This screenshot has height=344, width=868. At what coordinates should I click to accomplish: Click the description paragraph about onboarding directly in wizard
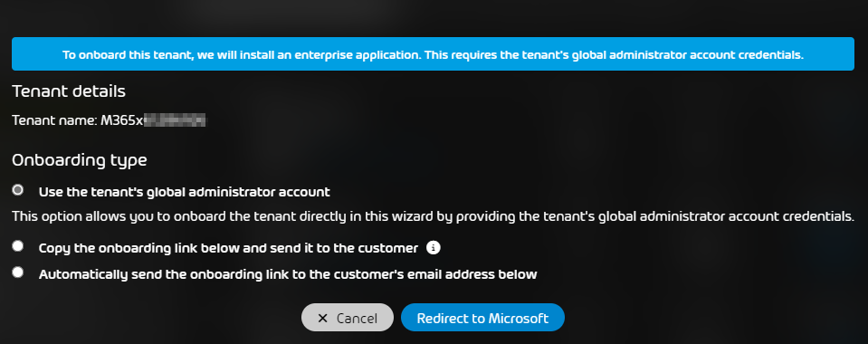[433, 216]
